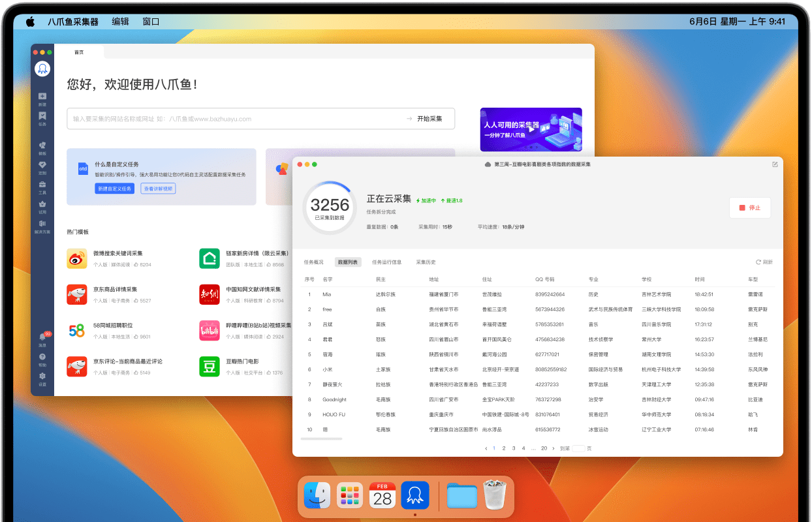Viewport: 812px width, 522px height.
Task: Click the 杭州电子科技大学 cell
Action: 661,369
